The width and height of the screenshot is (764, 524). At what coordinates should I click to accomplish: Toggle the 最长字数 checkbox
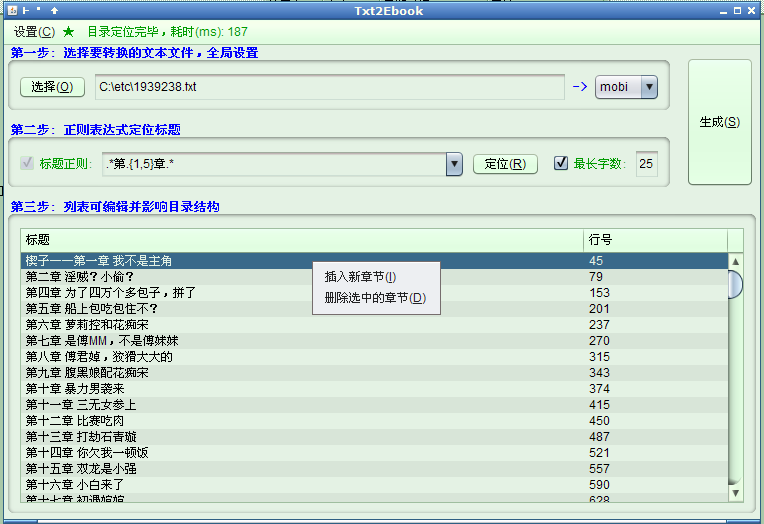tap(561, 163)
